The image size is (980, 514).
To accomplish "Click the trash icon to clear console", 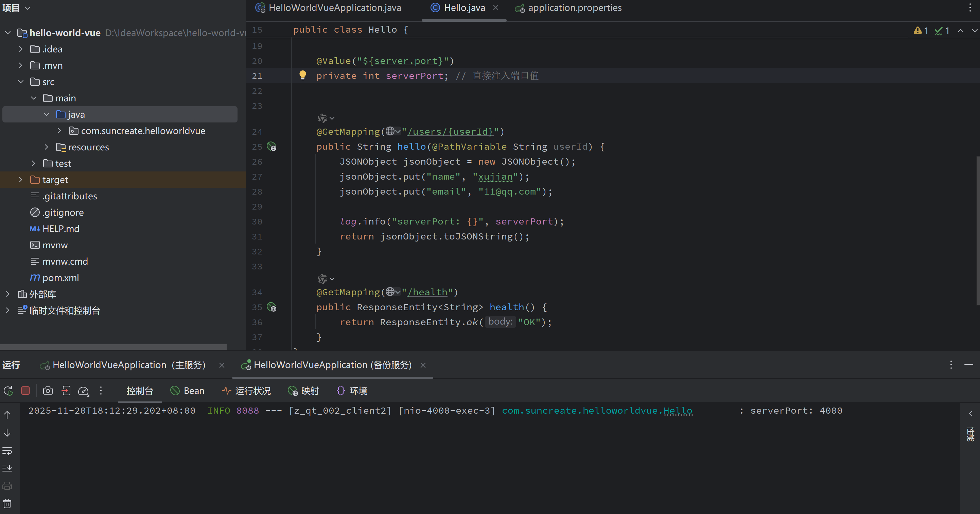I will [x=7, y=503].
